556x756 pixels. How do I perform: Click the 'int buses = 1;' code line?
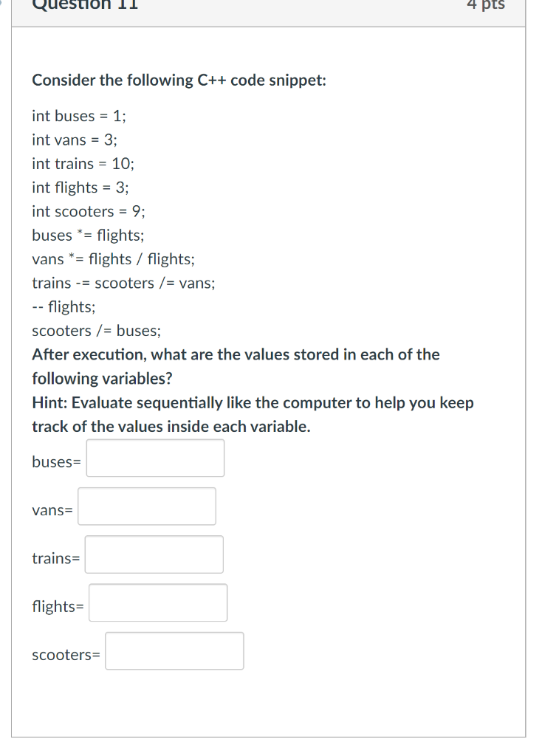tap(79, 116)
